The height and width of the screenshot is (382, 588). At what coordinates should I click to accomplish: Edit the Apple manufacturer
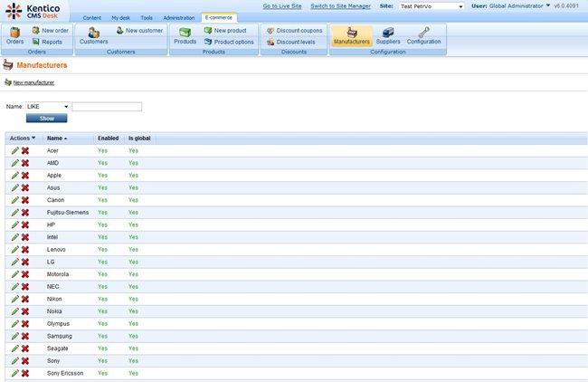[x=15, y=176]
